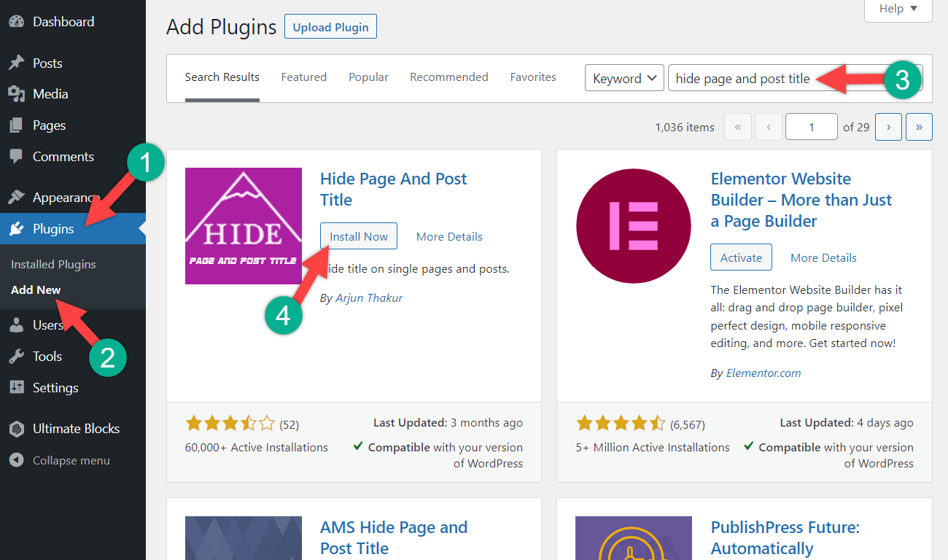Screen dimensions: 948x560
Task: Open the Comments menu label
Action: tap(63, 157)
